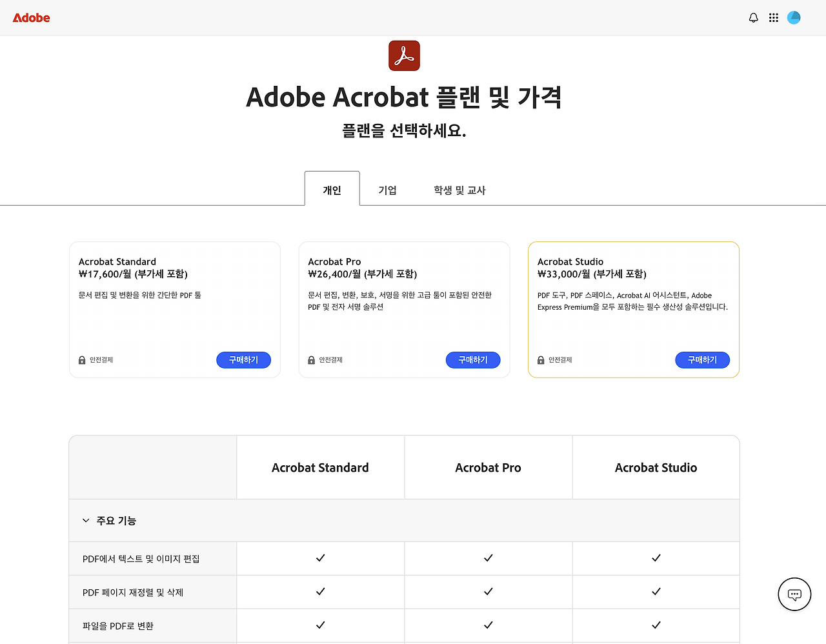Viewport: 826px width, 644px height.
Task: Click the Acrobat Studio card title
Action: [570, 261]
